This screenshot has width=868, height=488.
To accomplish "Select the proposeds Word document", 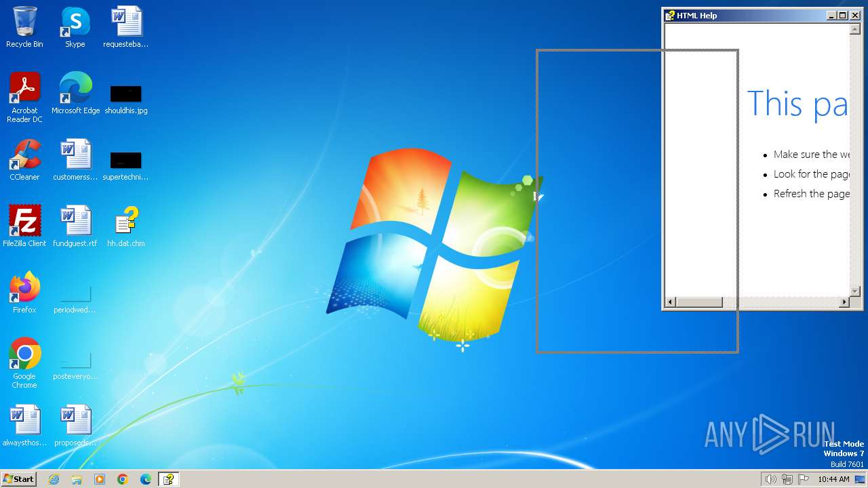I will [75, 426].
